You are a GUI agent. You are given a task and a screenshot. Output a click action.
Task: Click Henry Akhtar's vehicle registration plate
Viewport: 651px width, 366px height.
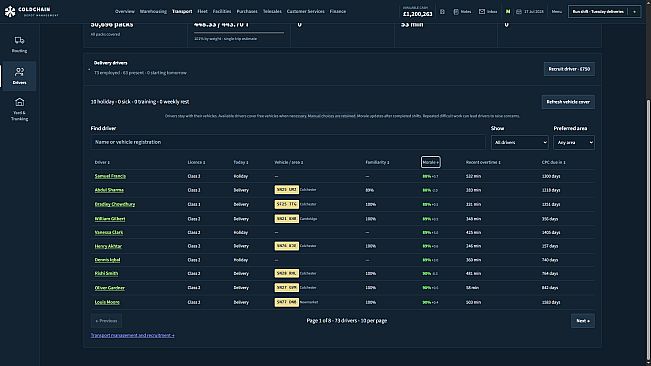click(x=286, y=246)
